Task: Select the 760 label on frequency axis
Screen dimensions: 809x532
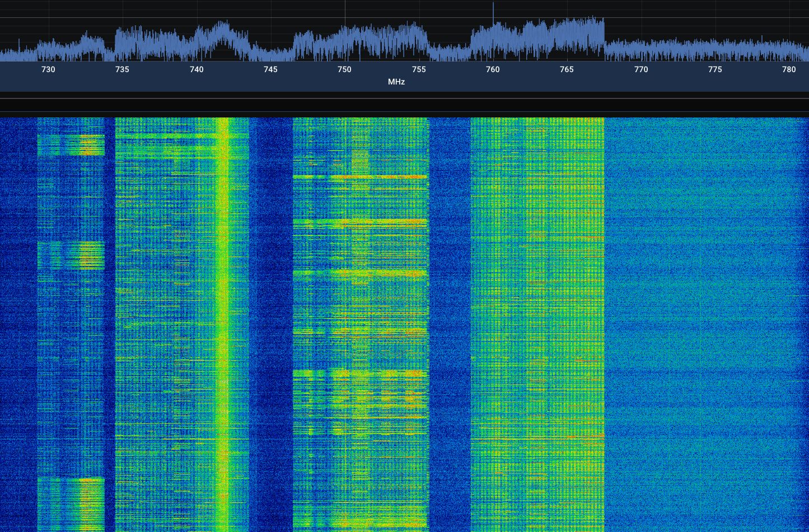Action: [x=493, y=69]
